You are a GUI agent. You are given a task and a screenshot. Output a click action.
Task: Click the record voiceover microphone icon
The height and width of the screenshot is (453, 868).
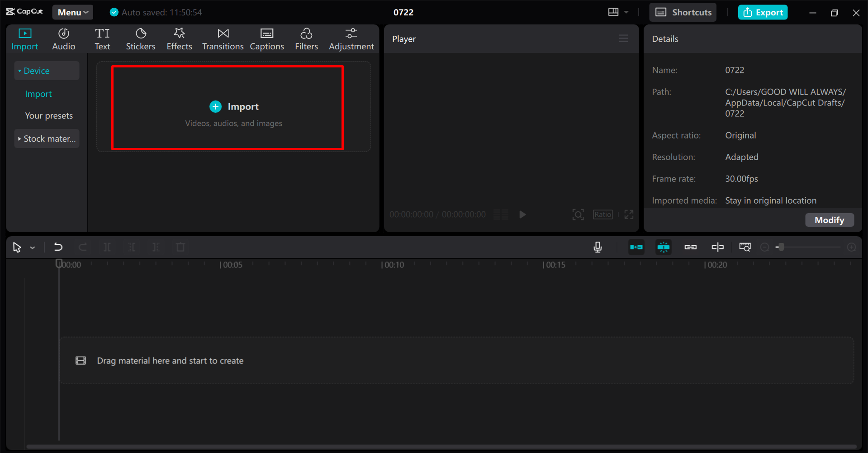click(x=598, y=247)
